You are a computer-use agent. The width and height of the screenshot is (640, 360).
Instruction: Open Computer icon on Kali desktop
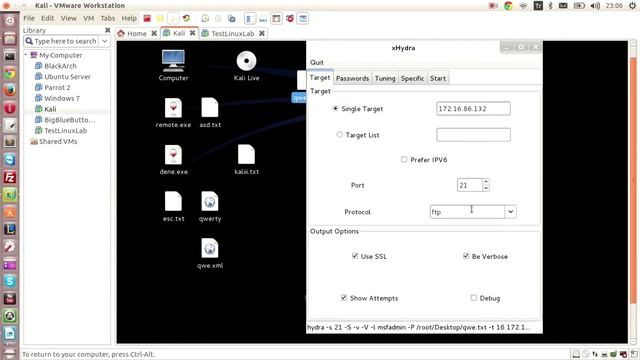pyautogui.click(x=173, y=65)
